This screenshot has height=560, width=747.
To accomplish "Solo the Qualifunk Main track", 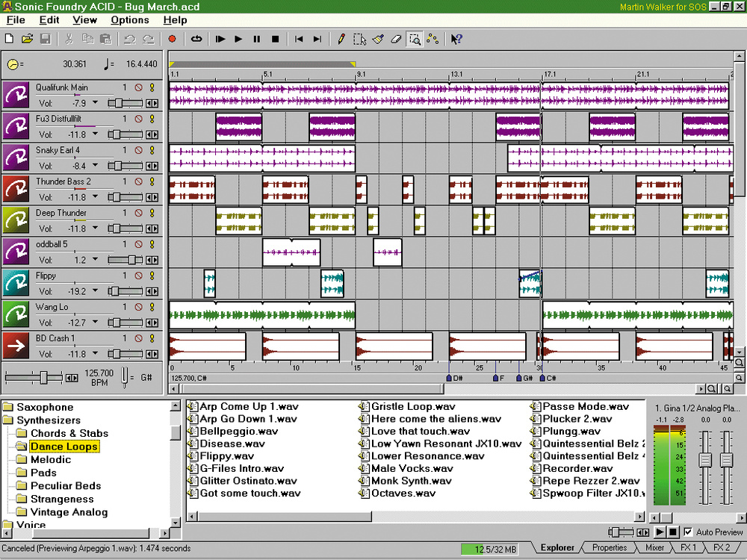I will click(x=152, y=87).
